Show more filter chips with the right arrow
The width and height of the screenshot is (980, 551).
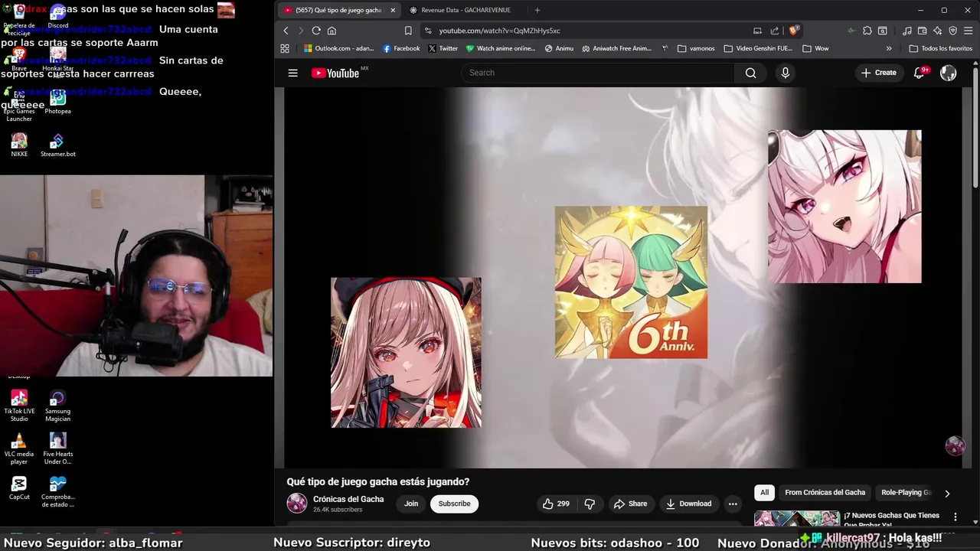947,494
